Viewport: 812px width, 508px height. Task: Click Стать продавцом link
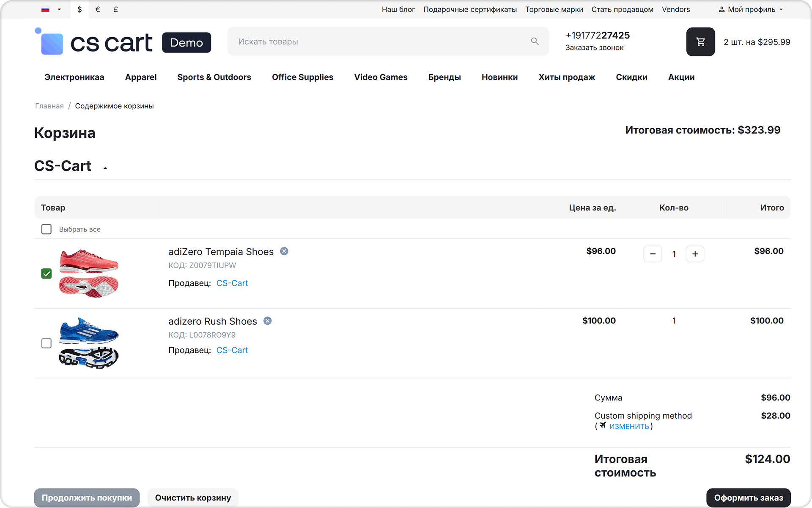[622, 9]
